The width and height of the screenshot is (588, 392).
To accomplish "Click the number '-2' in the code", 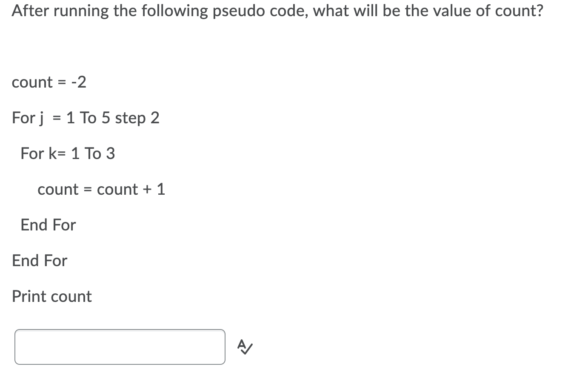I will [78, 82].
